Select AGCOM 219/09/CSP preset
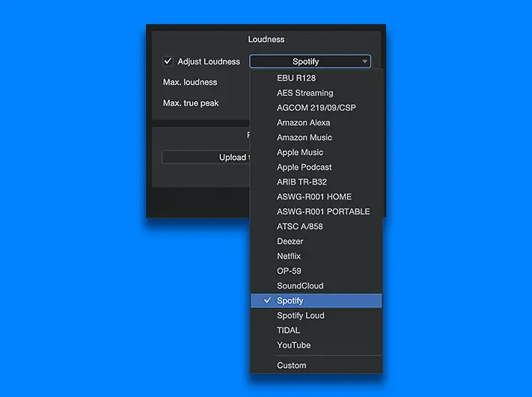532x397 pixels. pyautogui.click(x=316, y=108)
